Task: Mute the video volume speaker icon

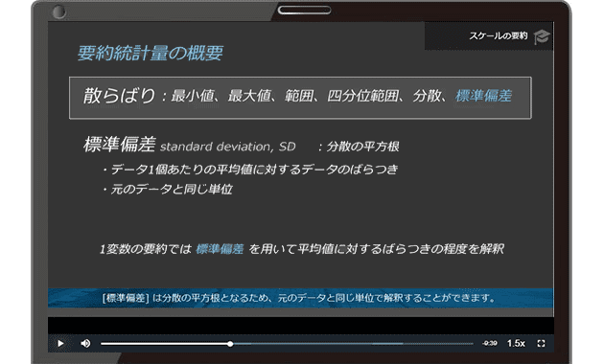Action: pyautogui.click(x=85, y=343)
